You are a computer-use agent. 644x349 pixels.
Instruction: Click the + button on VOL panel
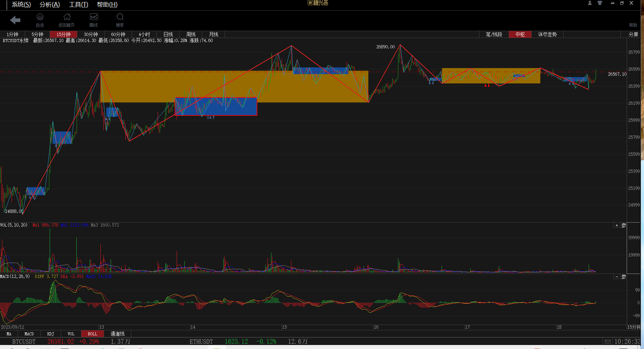(617, 225)
